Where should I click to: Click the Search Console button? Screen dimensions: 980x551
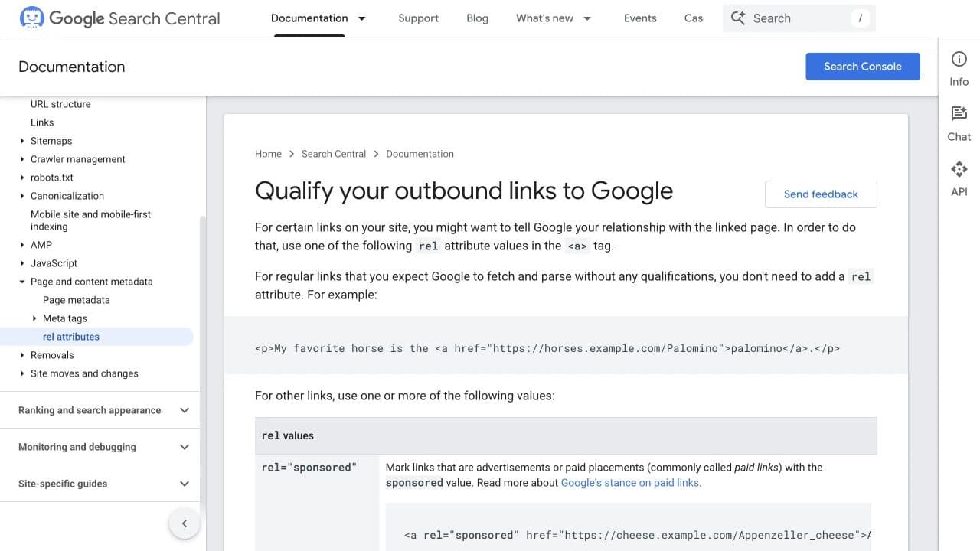tap(863, 67)
